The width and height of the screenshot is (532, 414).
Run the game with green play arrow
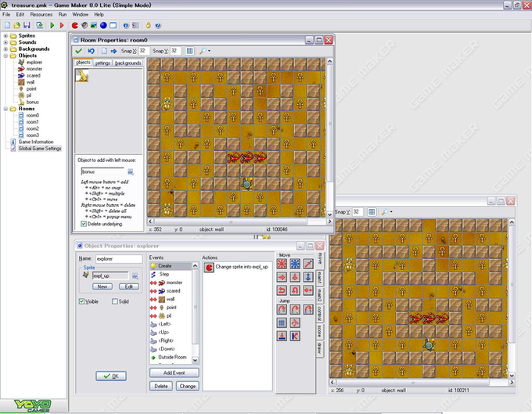[52, 25]
